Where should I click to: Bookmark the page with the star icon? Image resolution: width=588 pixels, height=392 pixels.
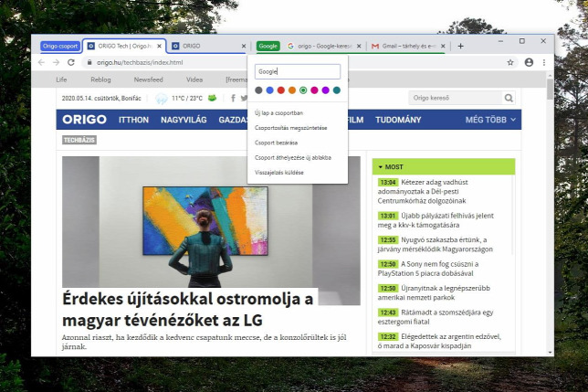(x=510, y=63)
